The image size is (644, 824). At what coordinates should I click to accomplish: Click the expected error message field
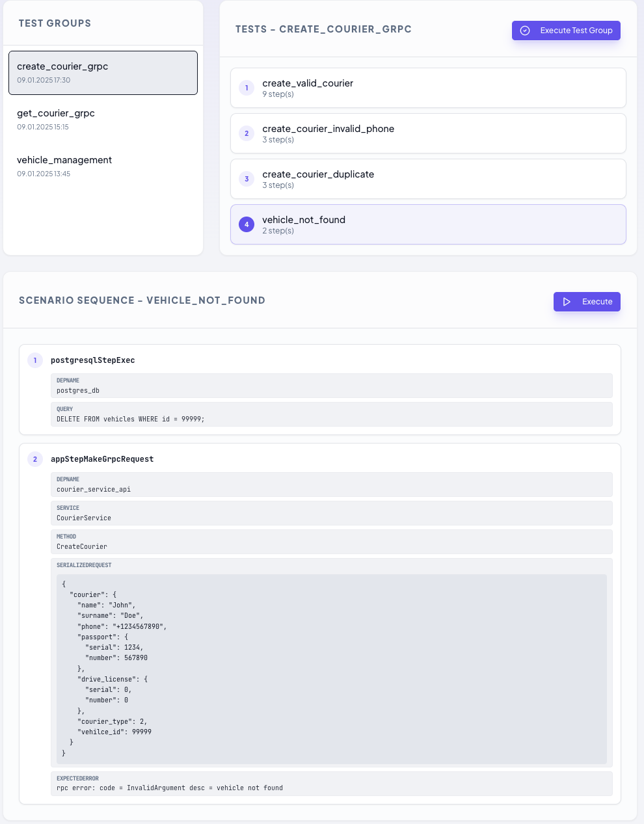pos(332,784)
